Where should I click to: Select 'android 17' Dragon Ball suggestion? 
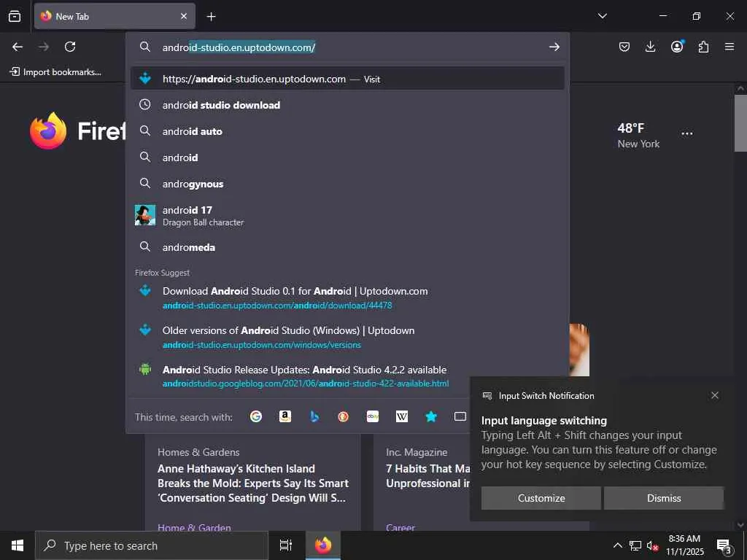pos(347,215)
